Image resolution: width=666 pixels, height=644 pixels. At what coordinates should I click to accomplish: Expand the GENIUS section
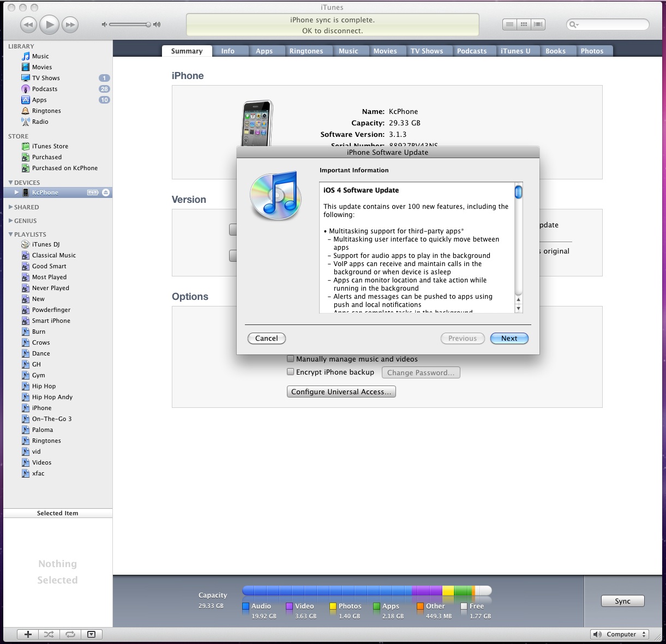10,221
